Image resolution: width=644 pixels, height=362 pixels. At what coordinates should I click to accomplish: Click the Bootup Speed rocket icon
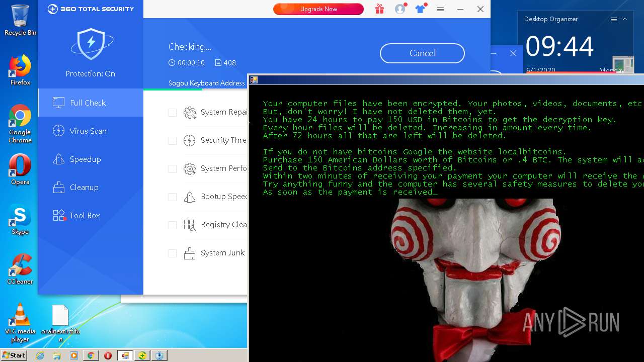click(x=190, y=197)
